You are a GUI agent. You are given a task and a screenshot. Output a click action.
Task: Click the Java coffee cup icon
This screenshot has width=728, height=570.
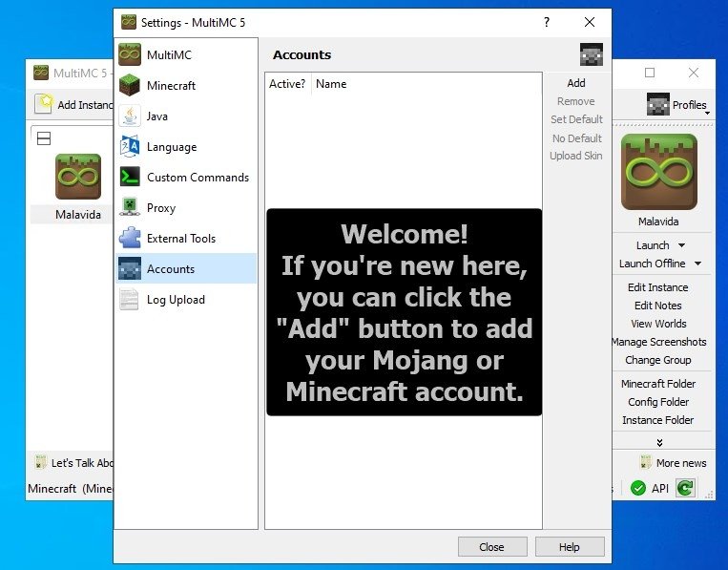(x=130, y=116)
